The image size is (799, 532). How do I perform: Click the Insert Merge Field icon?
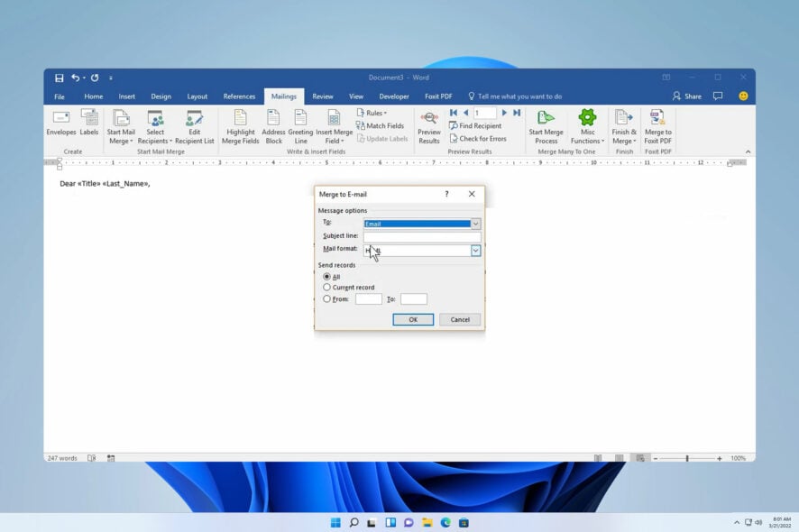pos(334,119)
